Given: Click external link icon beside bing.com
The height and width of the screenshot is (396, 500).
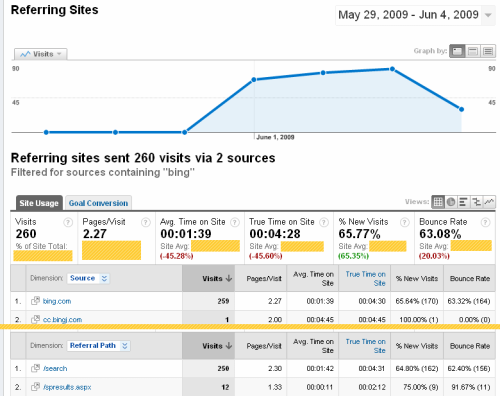Looking at the screenshot, I should 35,301.
